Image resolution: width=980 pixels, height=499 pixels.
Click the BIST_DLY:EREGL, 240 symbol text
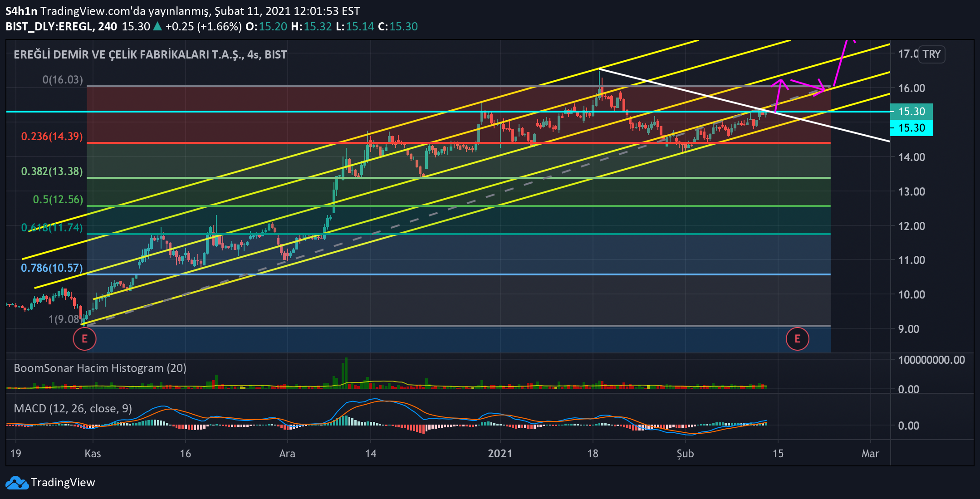[61, 26]
